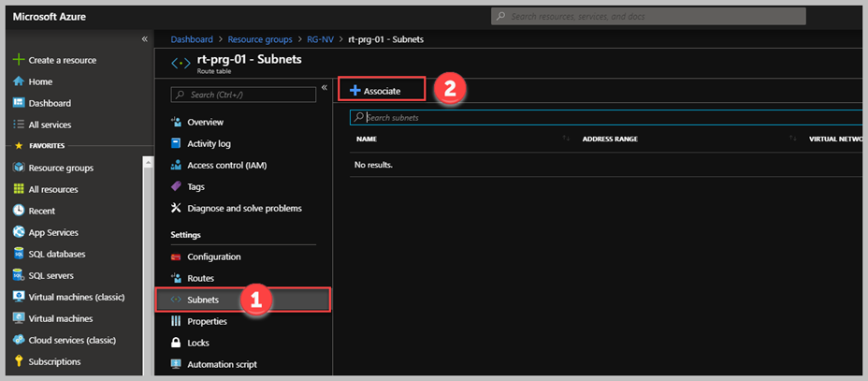Open the All resources grid icon
The height and width of the screenshot is (381, 868).
point(19,189)
